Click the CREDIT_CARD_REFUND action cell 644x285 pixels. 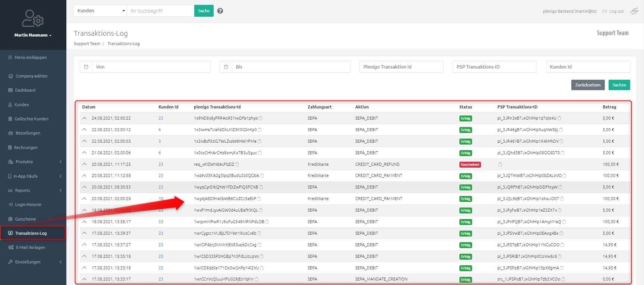pos(377,164)
